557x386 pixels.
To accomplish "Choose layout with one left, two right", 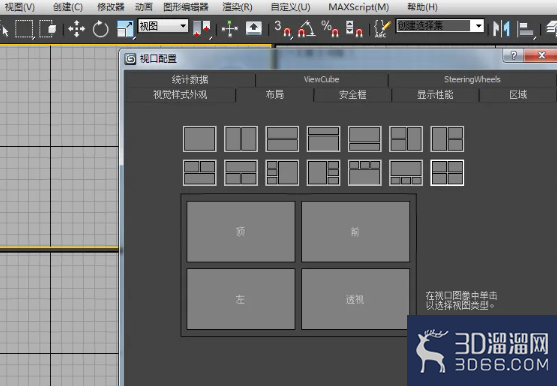I will pos(447,139).
